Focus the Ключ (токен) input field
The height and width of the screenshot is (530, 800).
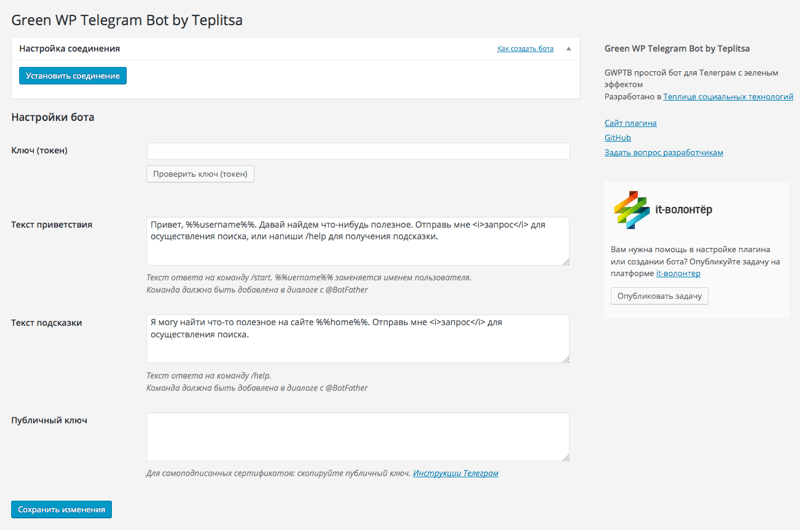[x=358, y=151]
